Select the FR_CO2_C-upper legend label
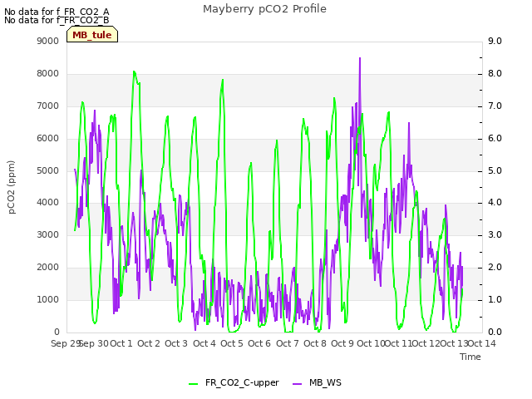Viewport: 532px width, 399px height. [242, 382]
